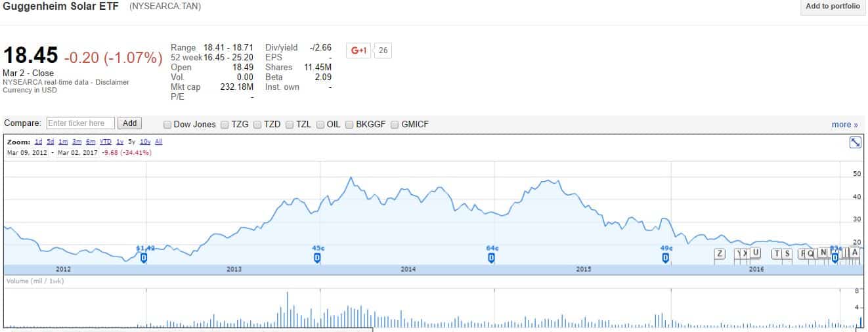Viewport: 868px width, 332px height.
Task: Click the 2013 label on the timeline bar
Action: (234, 269)
